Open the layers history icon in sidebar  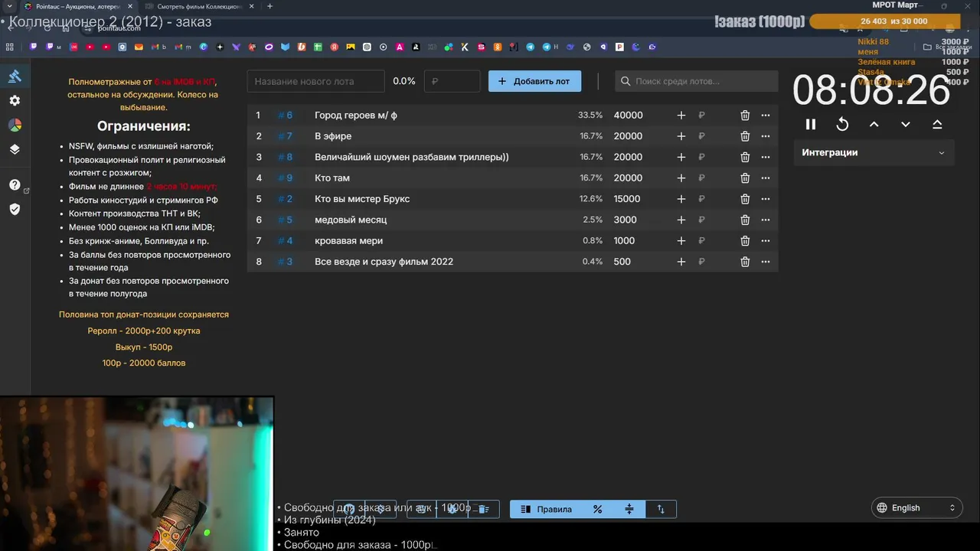point(15,149)
